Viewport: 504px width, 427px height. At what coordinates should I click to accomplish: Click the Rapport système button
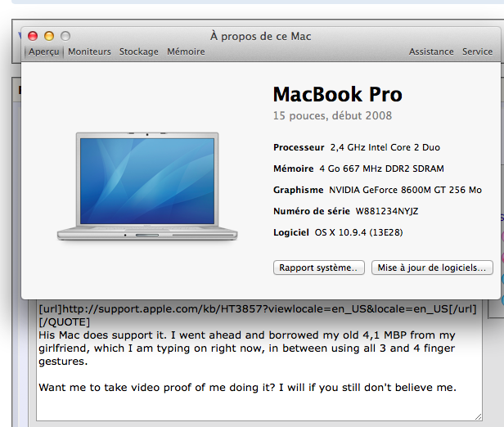tap(319, 267)
